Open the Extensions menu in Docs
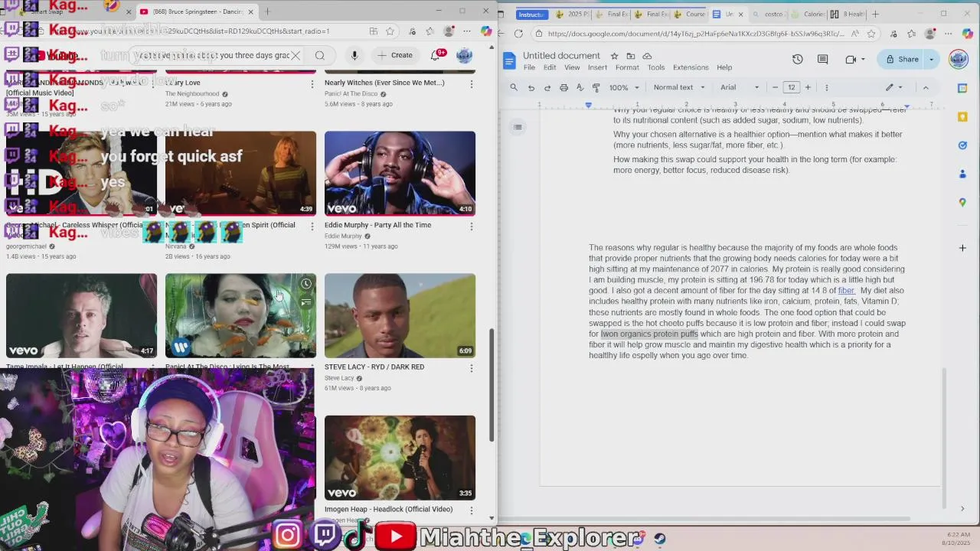The width and height of the screenshot is (980, 551). 691,67
